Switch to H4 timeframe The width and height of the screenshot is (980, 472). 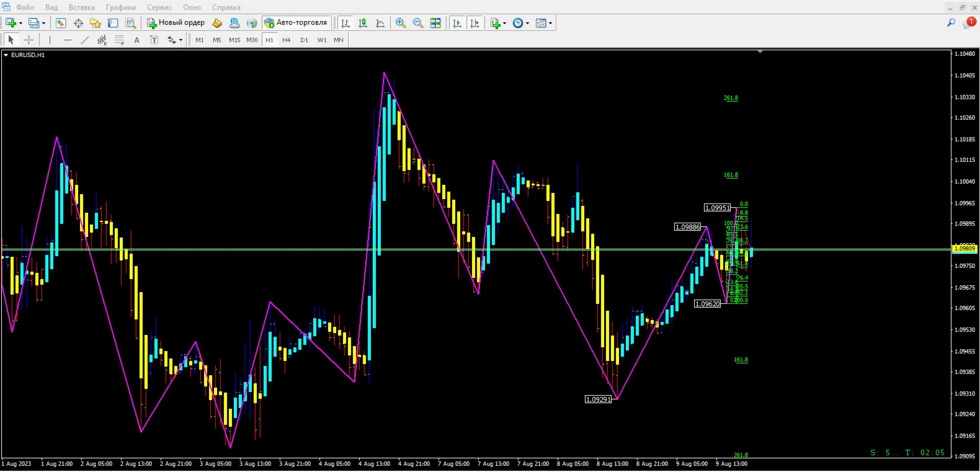287,40
